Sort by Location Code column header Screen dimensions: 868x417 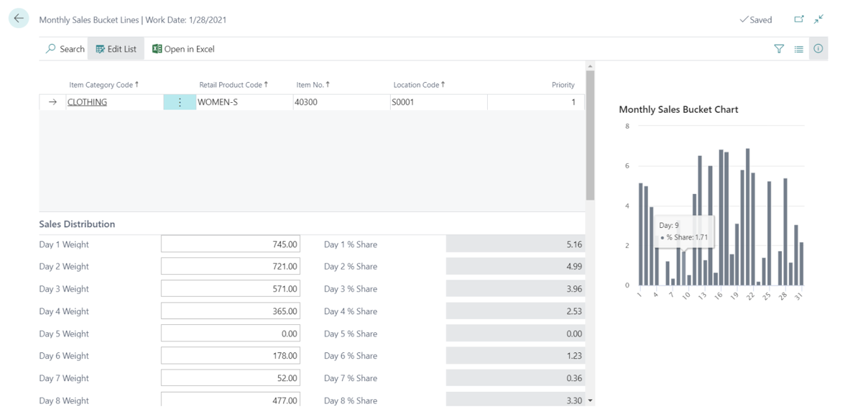(x=418, y=85)
